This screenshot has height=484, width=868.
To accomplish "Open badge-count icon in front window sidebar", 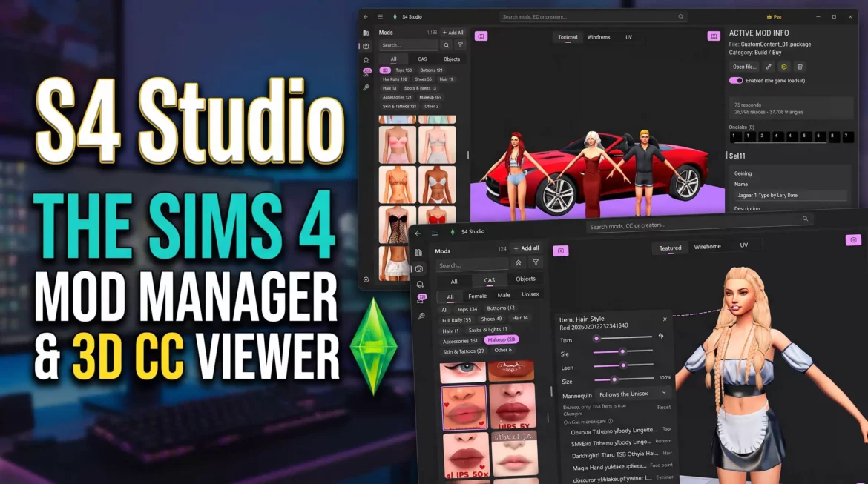I will [421, 299].
